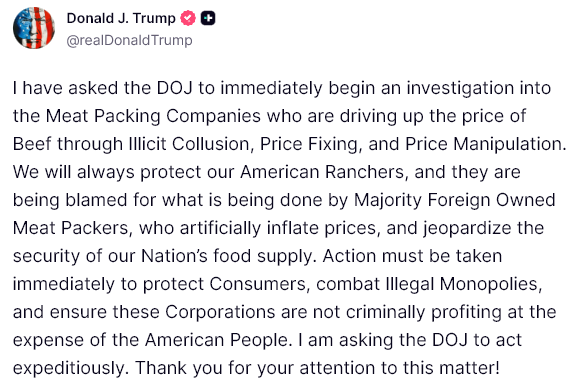This screenshot has height=383, width=579.
Task: Click the words "Nation's food supply"
Action: [x=227, y=256]
